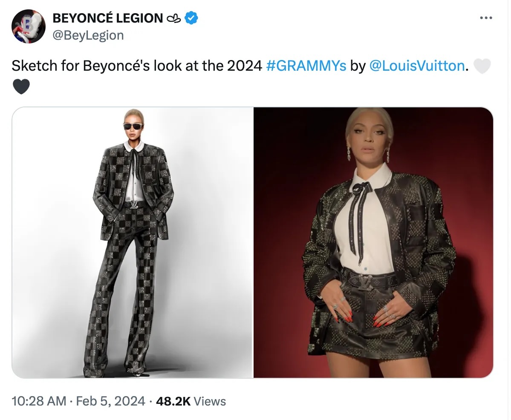Viewport: 511px width, 420px height.
Task: Click the BEYONCÉ LEGION display name
Action: coord(107,18)
